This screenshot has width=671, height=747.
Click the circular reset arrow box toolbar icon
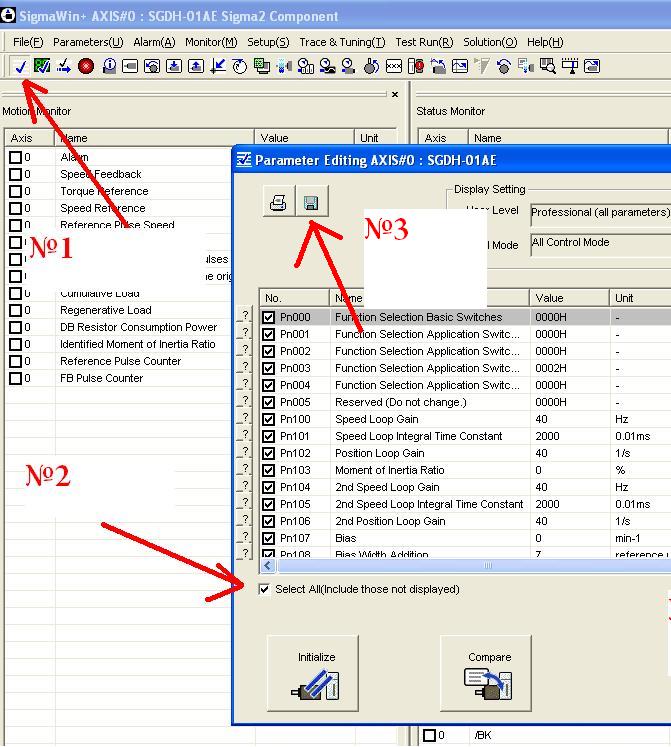point(152,66)
